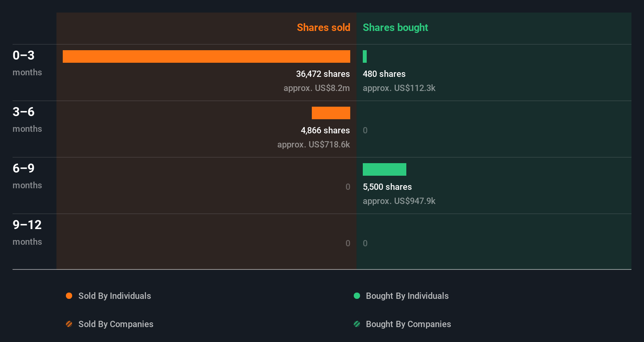644x342 pixels.
Task: Select the 5,500 shares value
Action: 387,187
